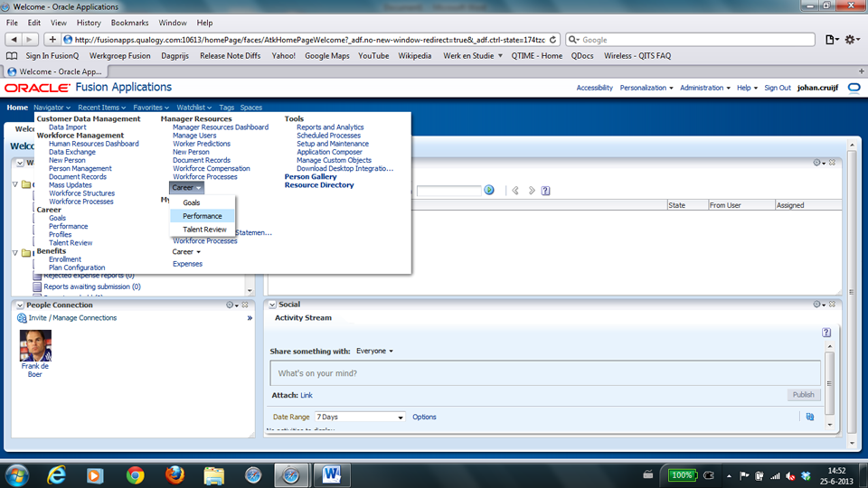This screenshot has width=868, height=488.
Task: Open the Spaces menu item
Action: coord(251,108)
